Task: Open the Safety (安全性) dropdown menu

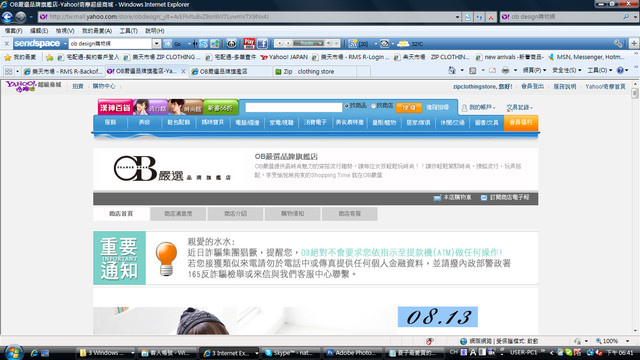Action: [x=567, y=71]
